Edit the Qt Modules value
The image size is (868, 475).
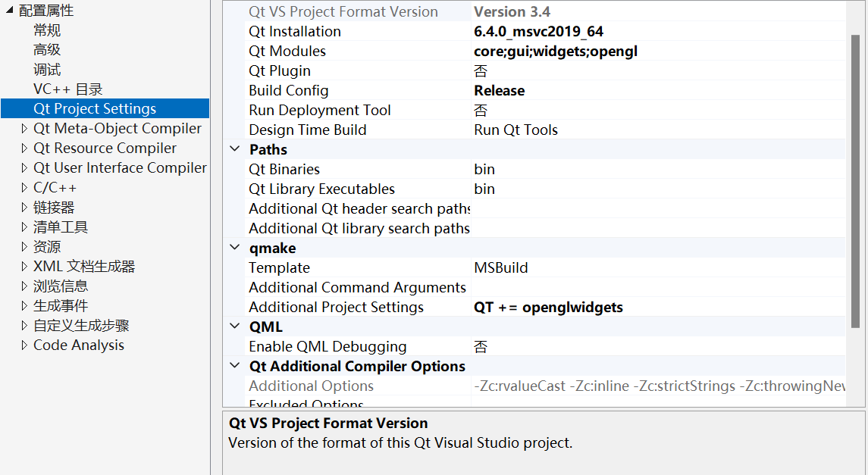tap(658, 51)
